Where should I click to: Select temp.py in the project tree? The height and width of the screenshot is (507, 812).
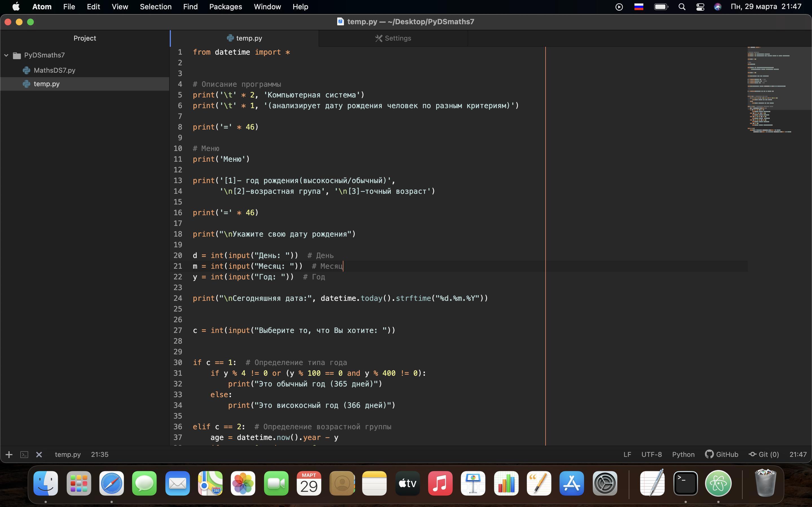pos(47,84)
